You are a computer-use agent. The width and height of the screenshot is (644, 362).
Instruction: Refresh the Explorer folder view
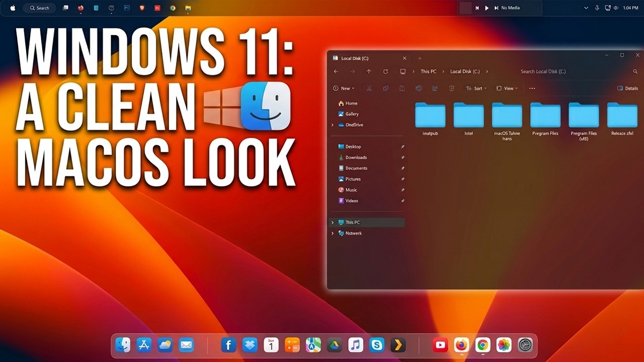385,71
